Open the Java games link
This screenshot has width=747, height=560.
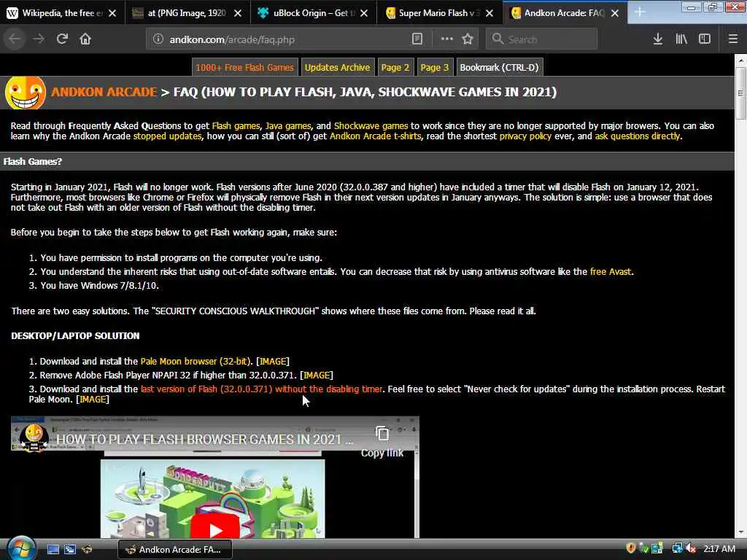[x=288, y=125]
